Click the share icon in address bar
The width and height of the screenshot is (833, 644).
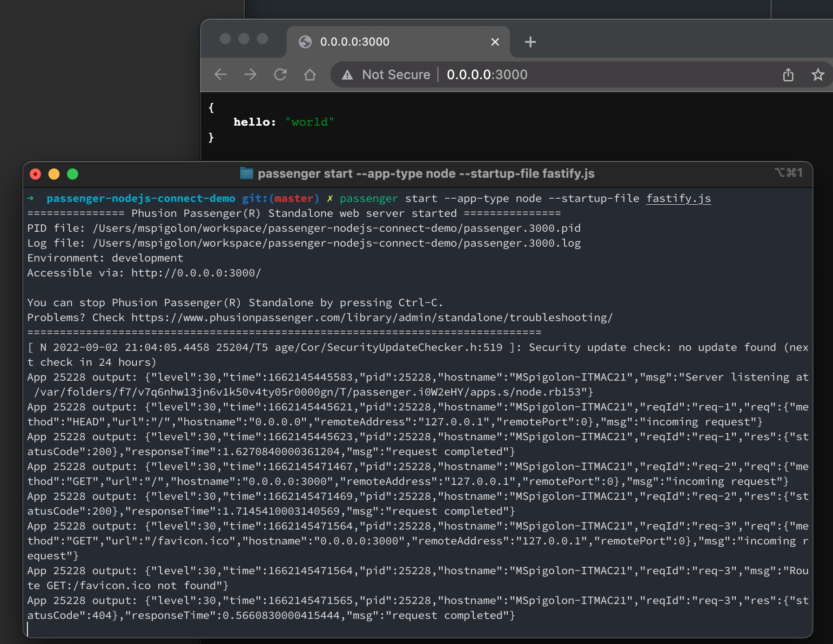coord(788,74)
